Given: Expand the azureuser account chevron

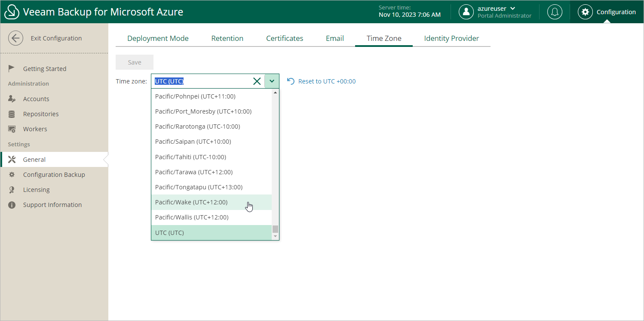Looking at the screenshot, I should [512, 9].
